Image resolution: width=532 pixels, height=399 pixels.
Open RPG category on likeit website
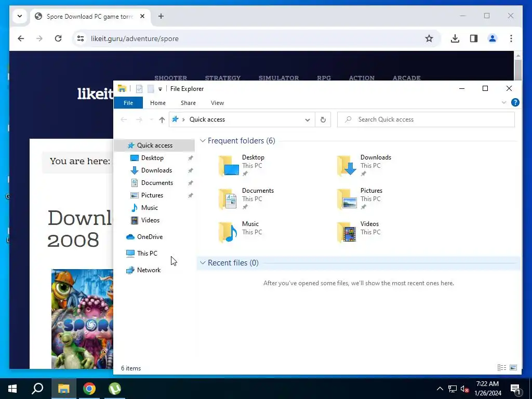(324, 78)
